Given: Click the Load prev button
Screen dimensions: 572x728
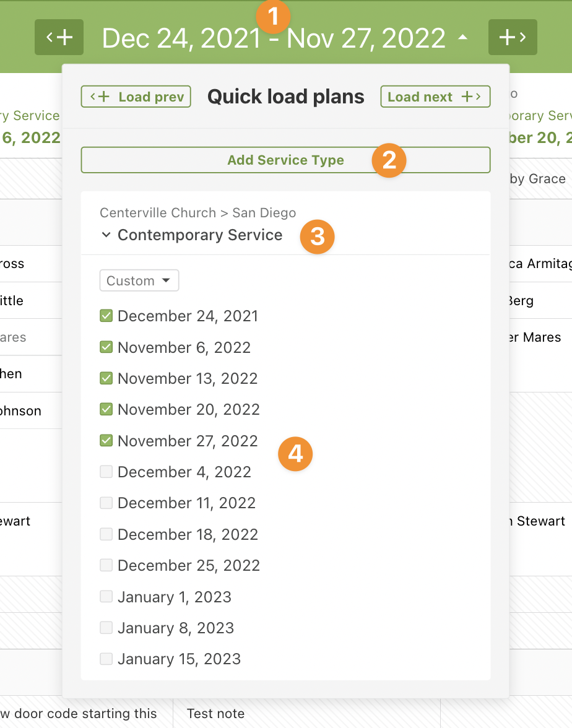Looking at the screenshot, I should coord(136,97).
